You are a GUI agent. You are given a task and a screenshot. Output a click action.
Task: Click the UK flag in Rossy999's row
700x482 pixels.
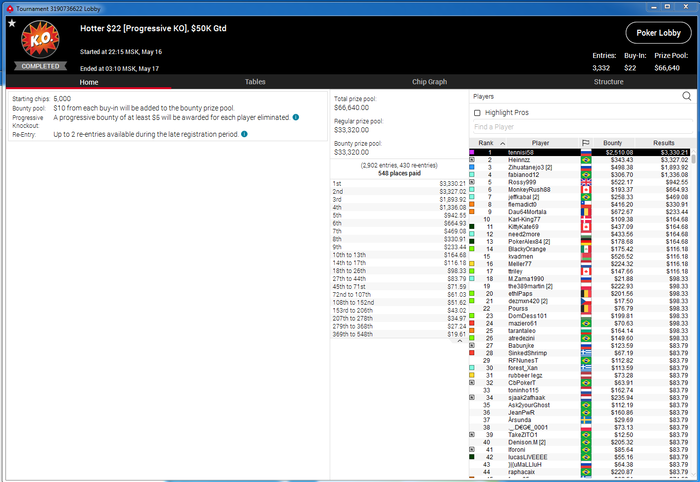pos(586,182)
